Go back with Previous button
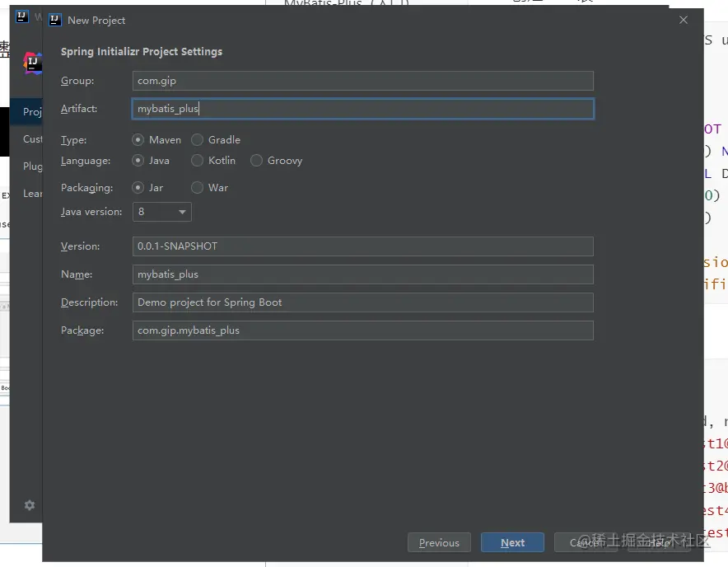Screen dimensions: 728x567 tap(439, 542)
